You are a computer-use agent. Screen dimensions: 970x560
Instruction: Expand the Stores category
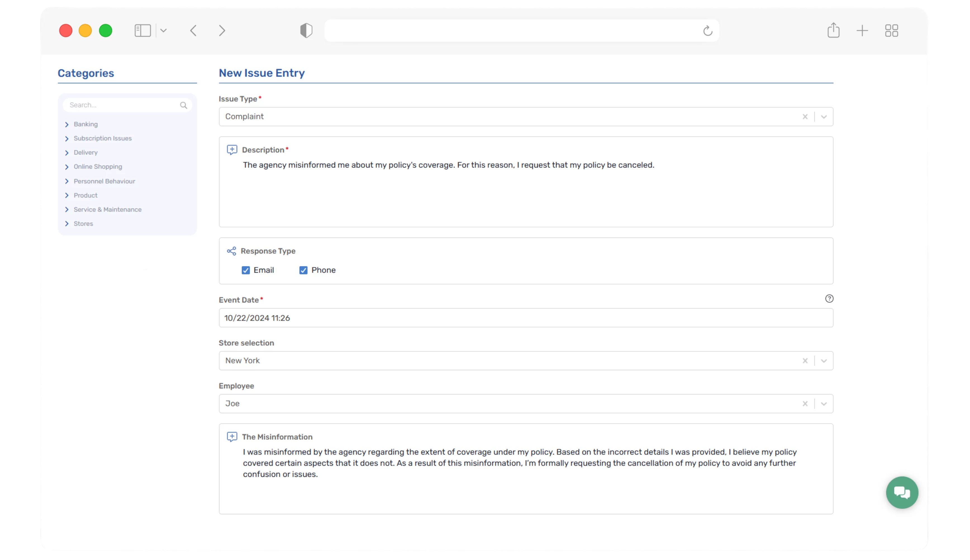pyautogui.click(x=66, y=224)
